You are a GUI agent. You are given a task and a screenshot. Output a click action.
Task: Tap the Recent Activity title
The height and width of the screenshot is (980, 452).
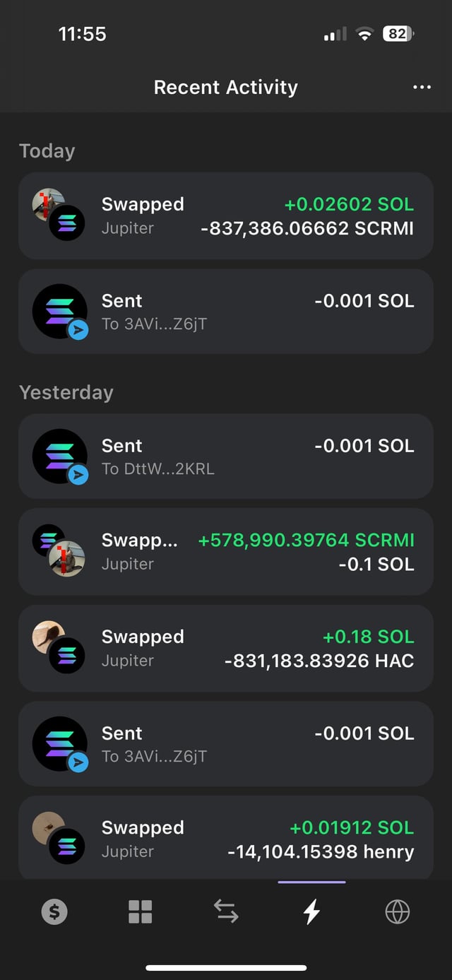click(226, 87)
